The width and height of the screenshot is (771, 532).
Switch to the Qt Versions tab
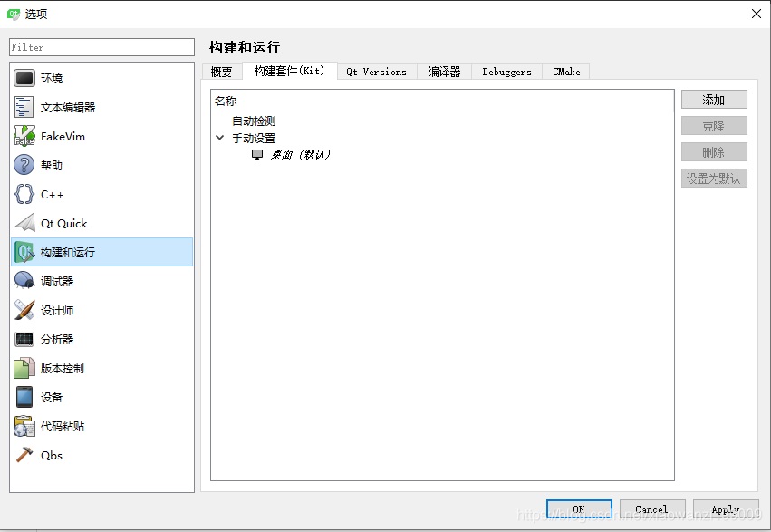(376, 72)
